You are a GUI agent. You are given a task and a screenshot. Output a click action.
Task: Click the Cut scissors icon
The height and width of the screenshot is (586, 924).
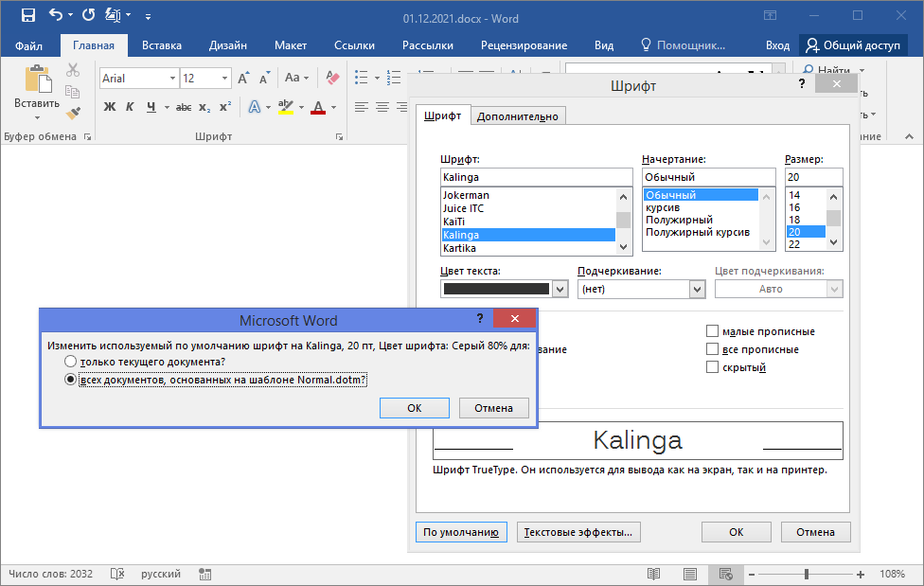(73, 70)
